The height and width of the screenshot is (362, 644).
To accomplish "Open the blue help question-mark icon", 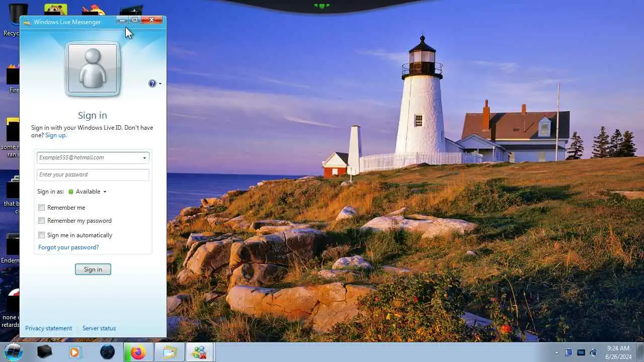I will pos(152,83).
